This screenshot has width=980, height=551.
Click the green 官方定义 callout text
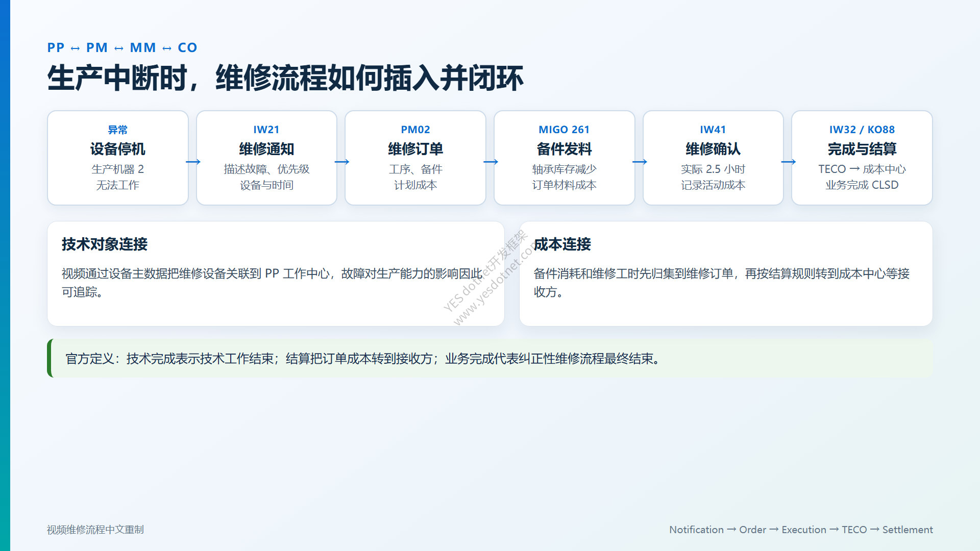pos(363,359)
